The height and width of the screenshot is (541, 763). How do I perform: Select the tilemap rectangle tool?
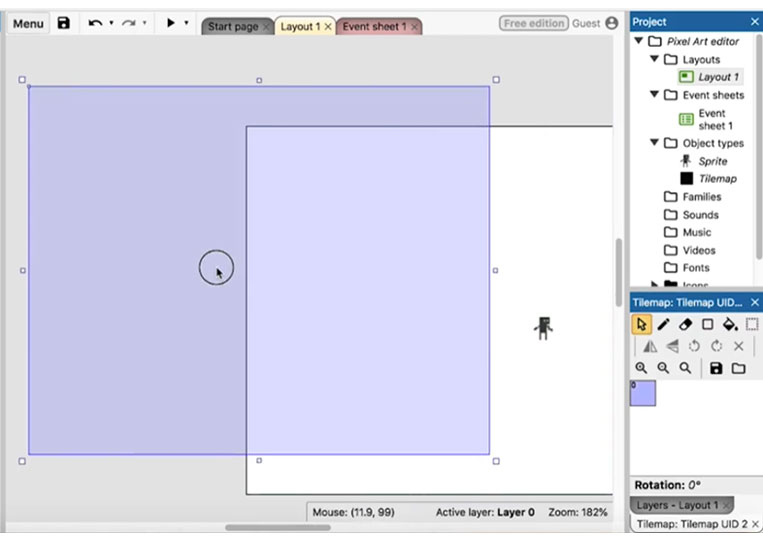pyautogui.click(x=708, y=324)
